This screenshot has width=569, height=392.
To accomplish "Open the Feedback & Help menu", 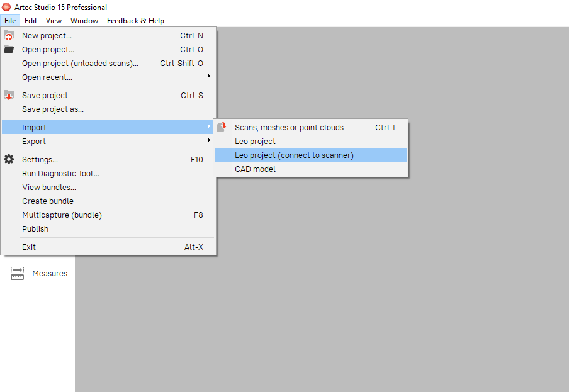I will (135, 21).
